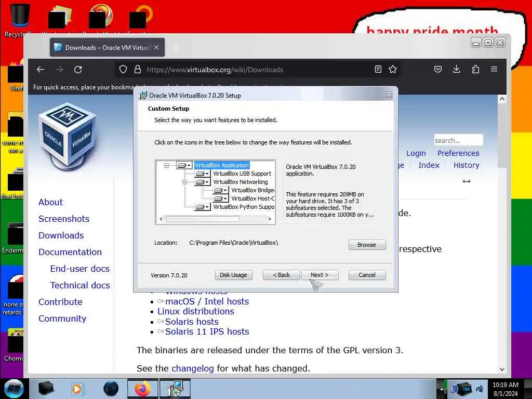Screen dimensions: 532x399
Task: Open the About sidebar link
Action: [50, 202]
